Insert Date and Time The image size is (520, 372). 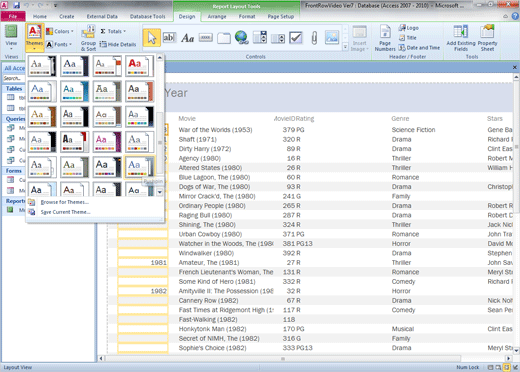(x=419, y=48)
